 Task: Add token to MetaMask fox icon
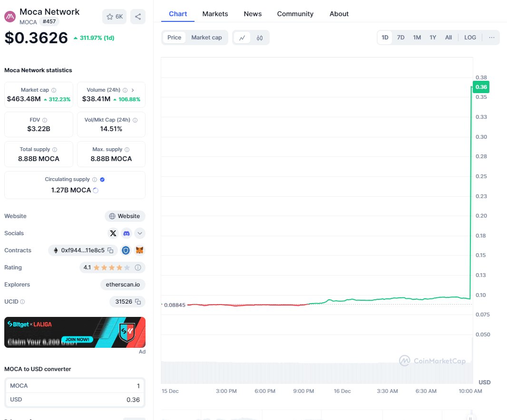[x=139, y=250]
